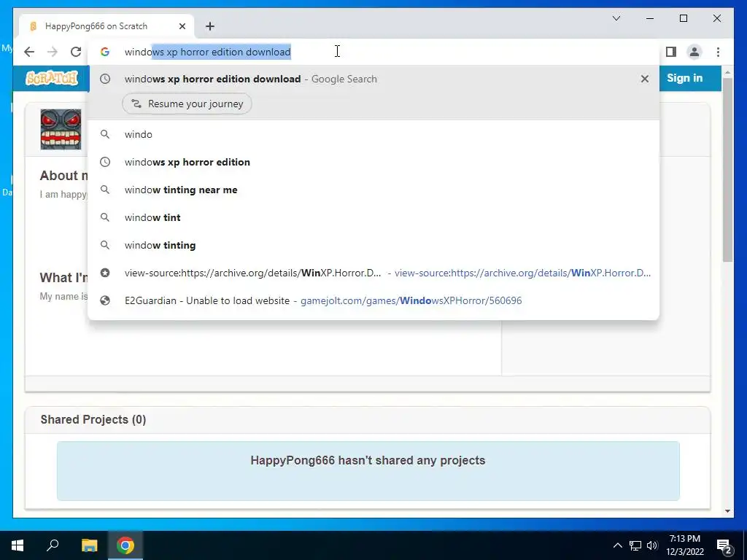Click the scrollbar down arrow
The width and height of the screenshot is (747, 560).
click(x=727, y=511)
